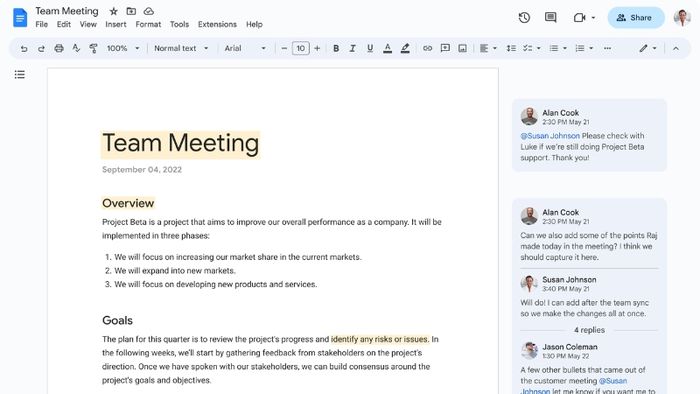Open the View menu

88,25
